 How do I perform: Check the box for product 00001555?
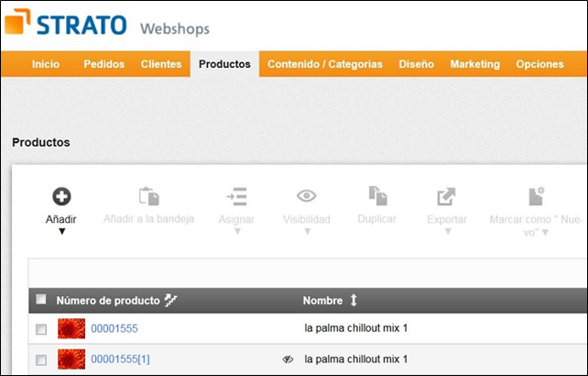(x=41, y=329)
